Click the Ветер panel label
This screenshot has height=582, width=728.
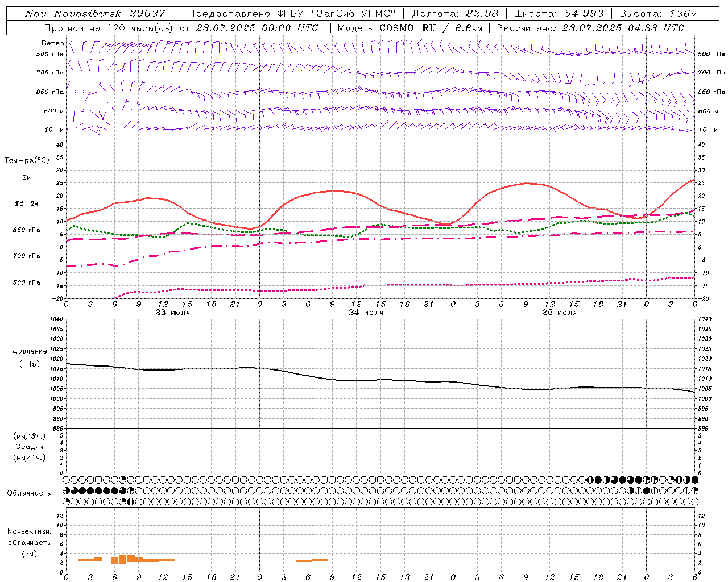pyautogui.click(x=52, y=43)
